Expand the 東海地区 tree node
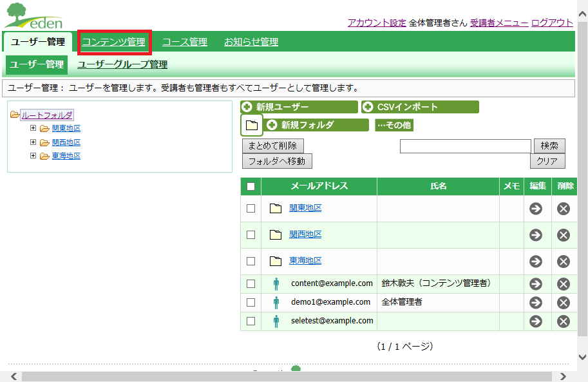Screen dimensions: 588x382 point(33,155)
